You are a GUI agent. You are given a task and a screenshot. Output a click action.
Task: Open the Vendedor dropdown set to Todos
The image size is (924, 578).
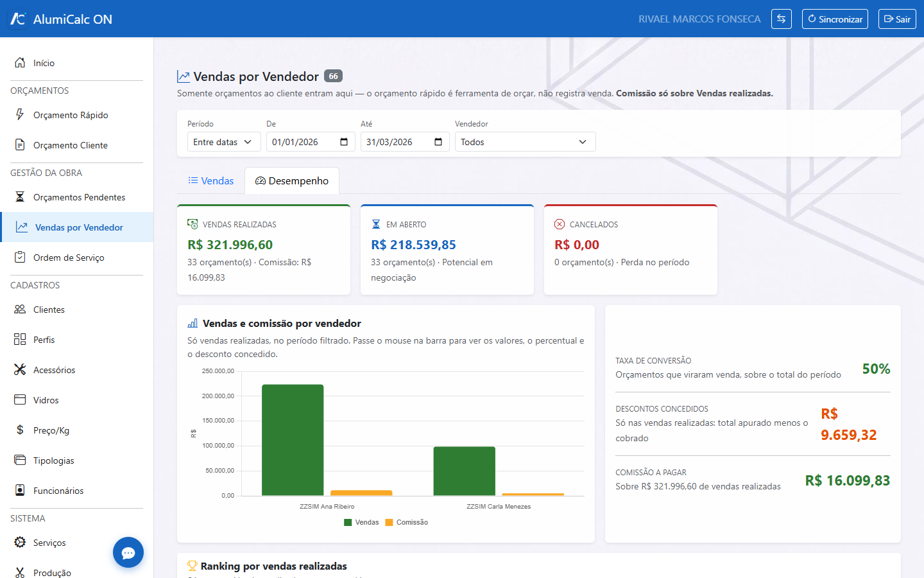coord(526,142)
